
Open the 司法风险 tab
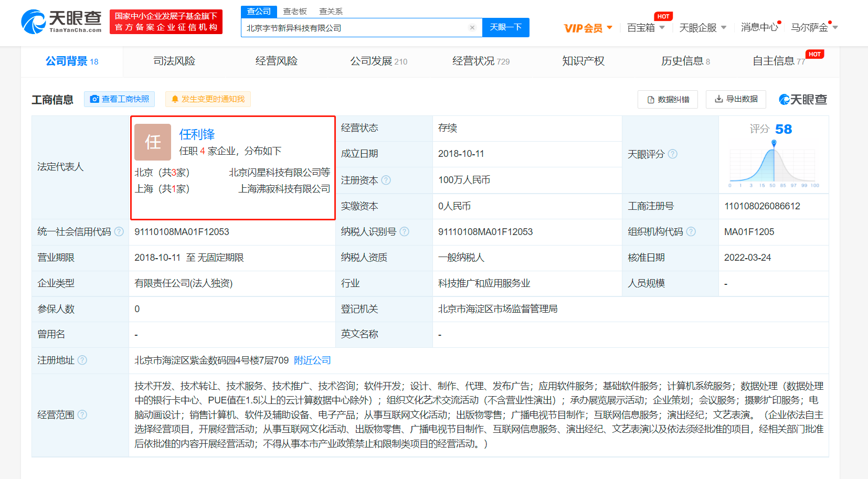click(x=174, y=61)
